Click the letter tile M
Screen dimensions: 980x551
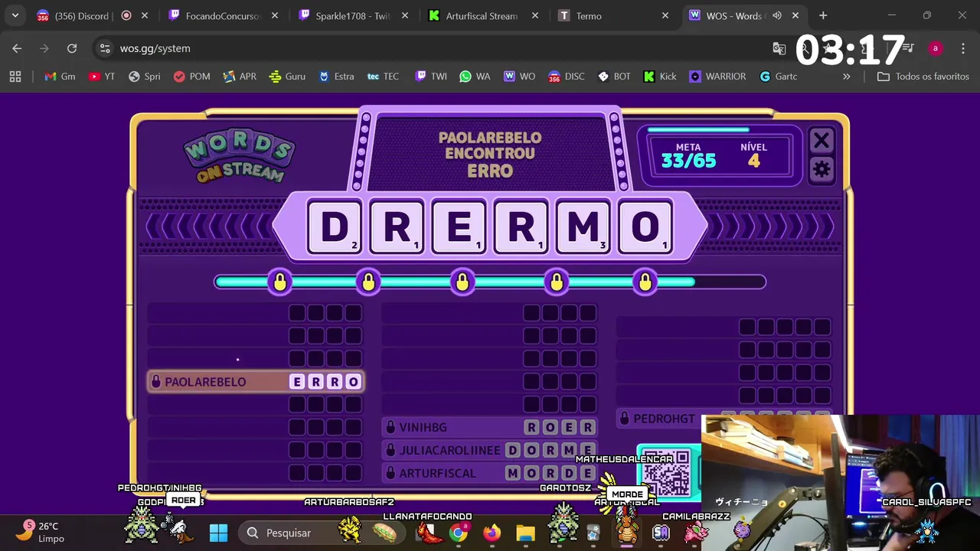coord(583,227)
